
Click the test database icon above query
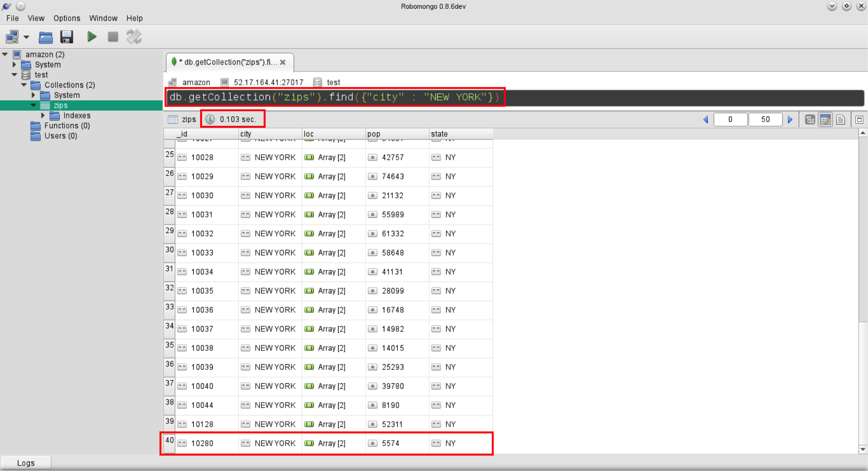tap(317, 82)
